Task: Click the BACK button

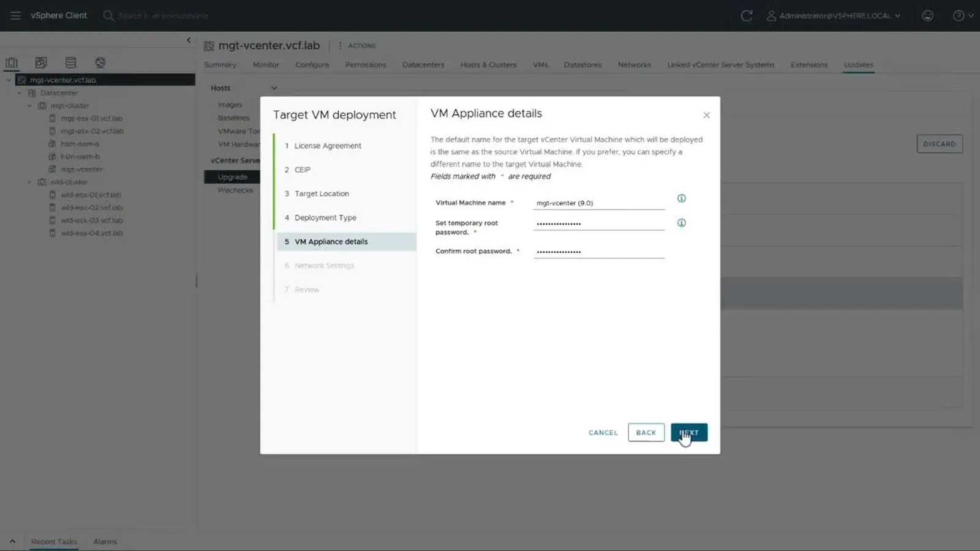Action: click(x=646, y=432)
